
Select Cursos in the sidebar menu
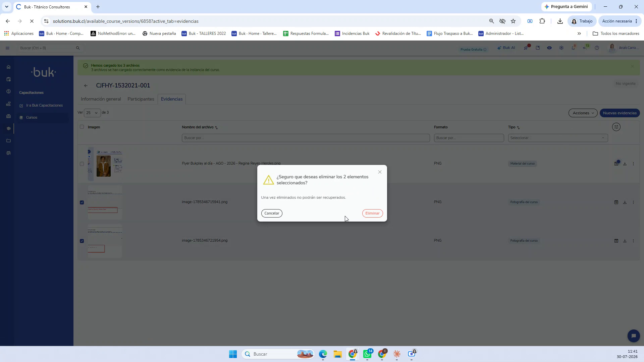pyautogui.click(x=32, y=118)
